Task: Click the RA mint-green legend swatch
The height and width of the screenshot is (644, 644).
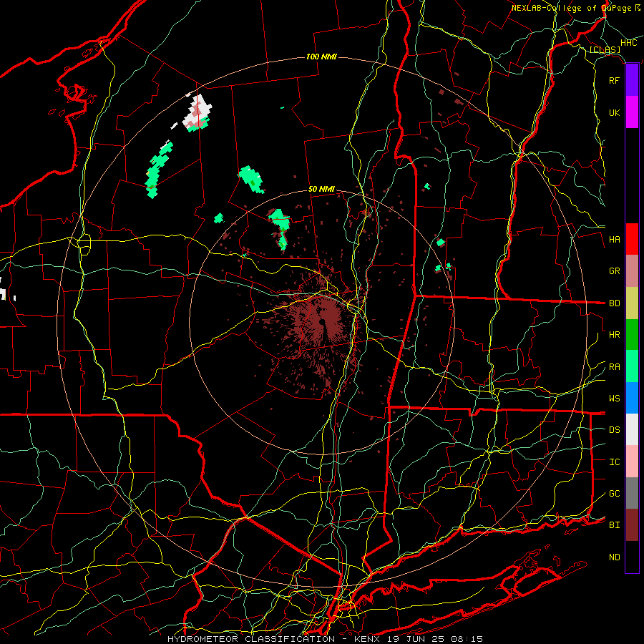Action: point(632,366)
